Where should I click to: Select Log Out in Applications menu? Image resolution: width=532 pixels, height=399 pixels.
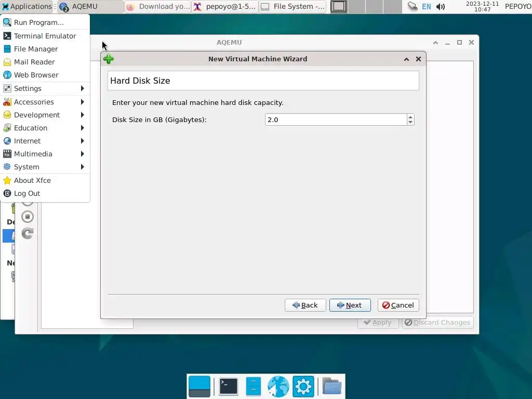45,193
